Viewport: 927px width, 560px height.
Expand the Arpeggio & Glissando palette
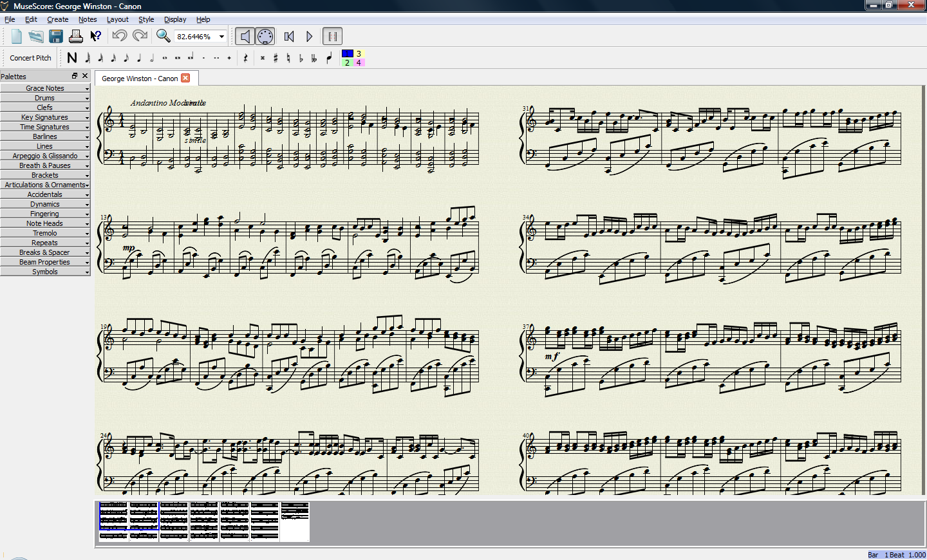45,156
